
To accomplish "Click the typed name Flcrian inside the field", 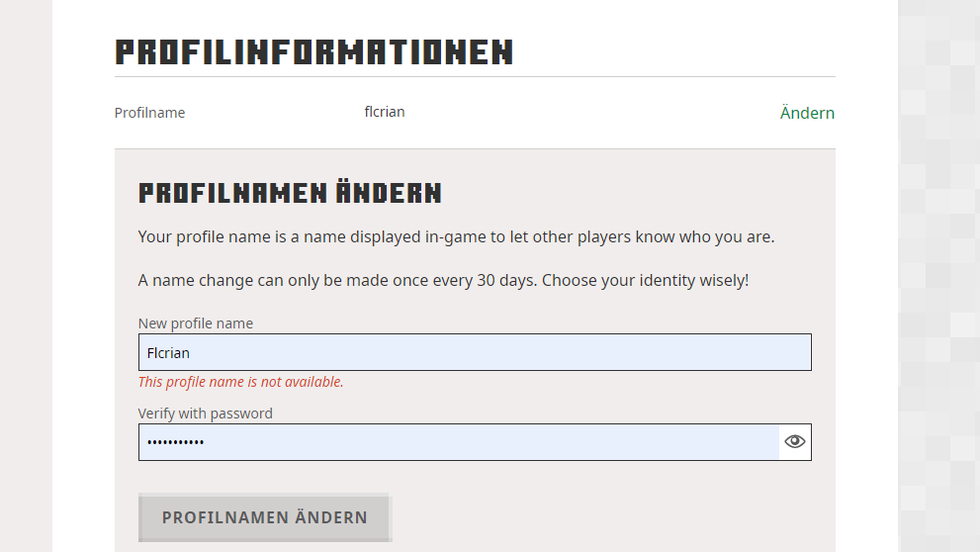I will [x=168, y=353].
